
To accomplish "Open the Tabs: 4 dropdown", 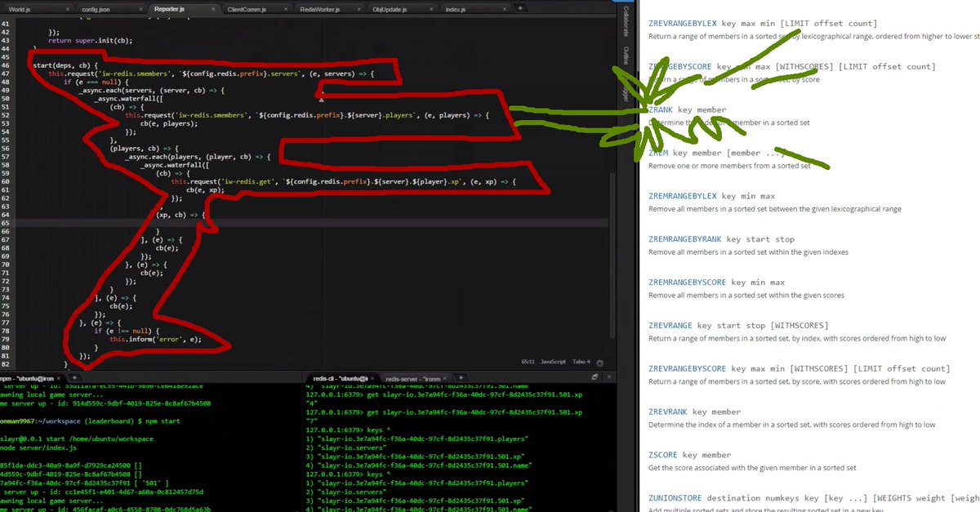I will pos(581,362).
